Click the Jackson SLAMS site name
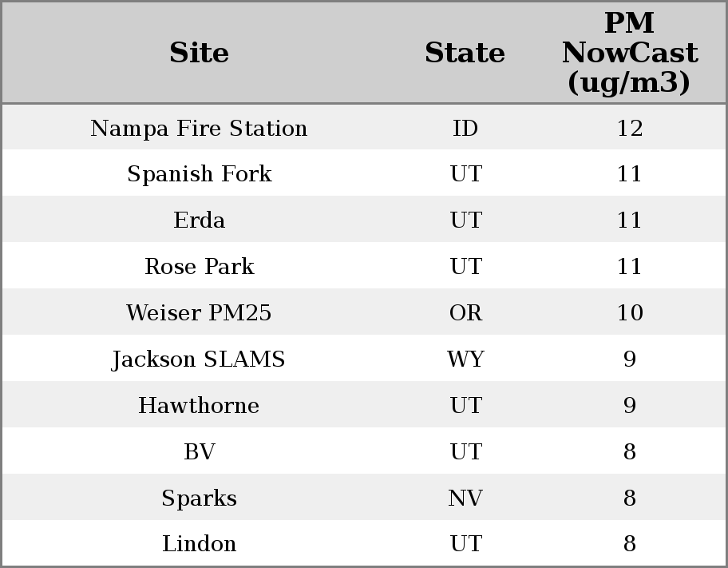728x568 pixels. tap(199, 359)
